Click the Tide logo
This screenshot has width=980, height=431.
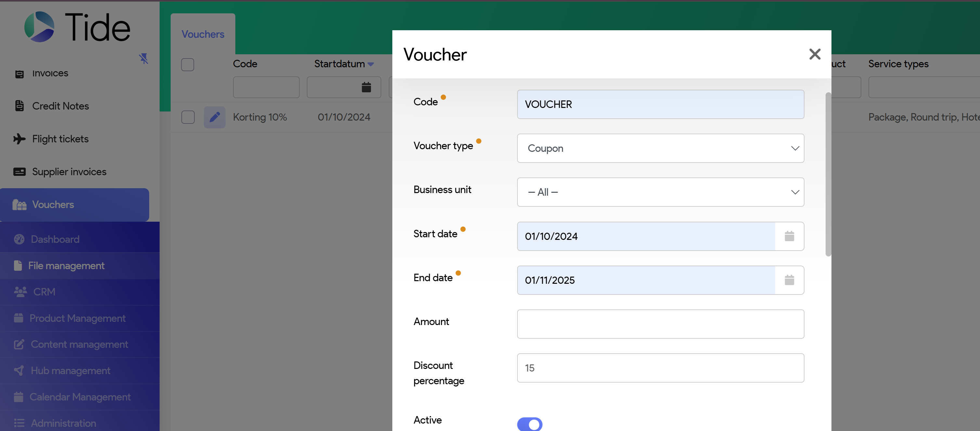click(78, 27)
